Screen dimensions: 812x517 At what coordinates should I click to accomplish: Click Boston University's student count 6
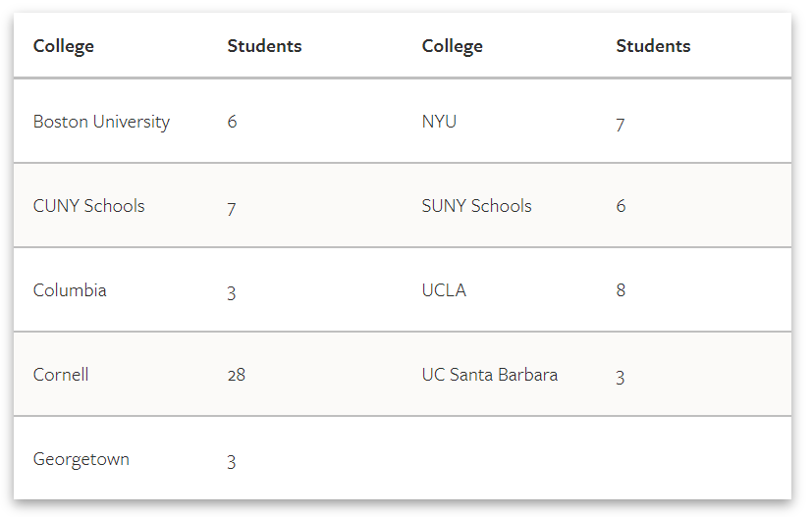232,122
